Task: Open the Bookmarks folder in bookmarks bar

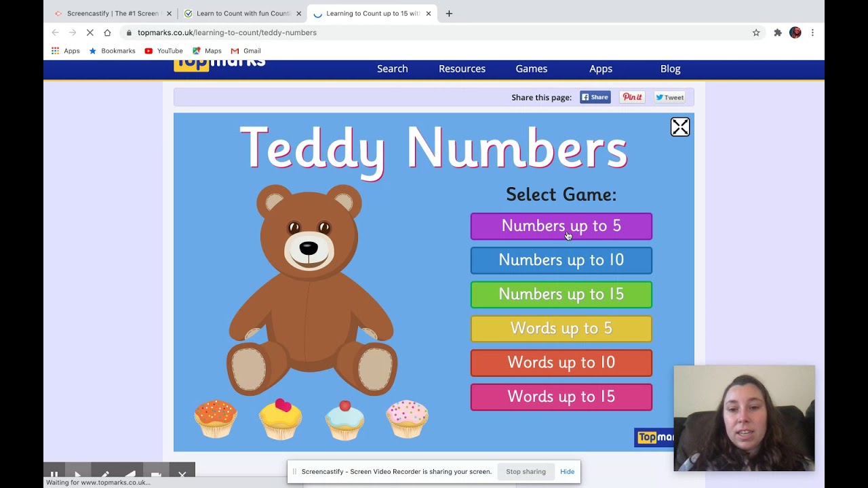Action: [112, 51]
